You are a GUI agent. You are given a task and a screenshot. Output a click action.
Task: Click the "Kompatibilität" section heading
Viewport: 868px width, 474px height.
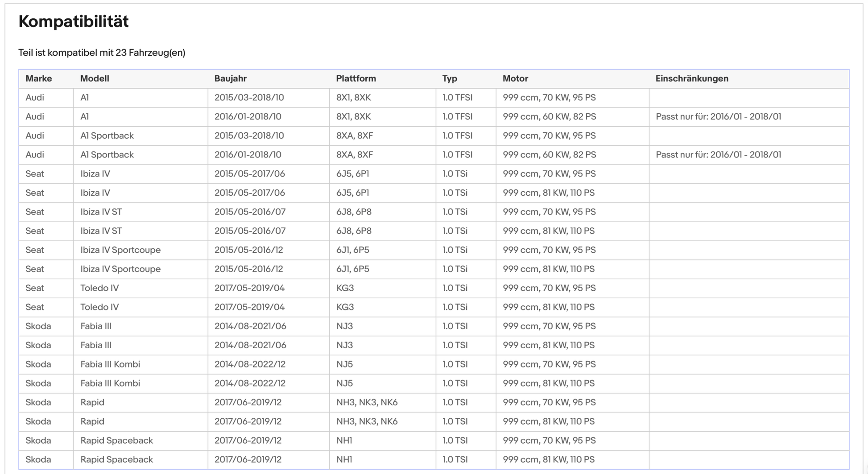pos(74,21)
